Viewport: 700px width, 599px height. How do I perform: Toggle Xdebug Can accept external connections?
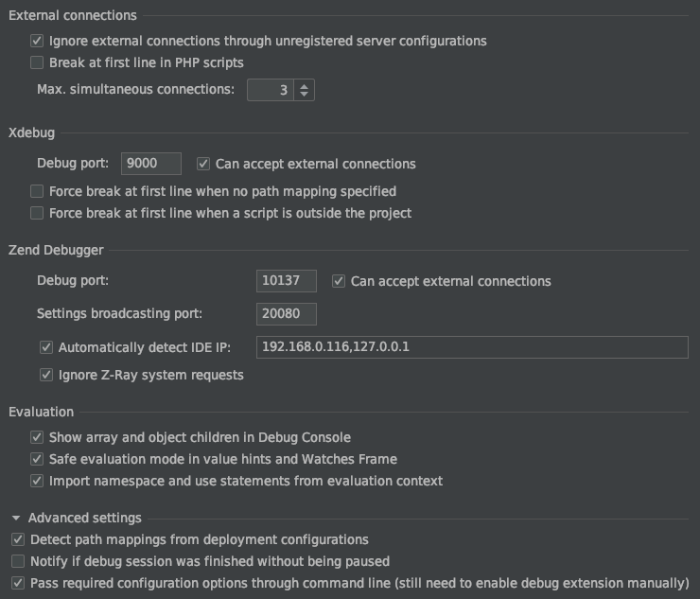[203, 164]
